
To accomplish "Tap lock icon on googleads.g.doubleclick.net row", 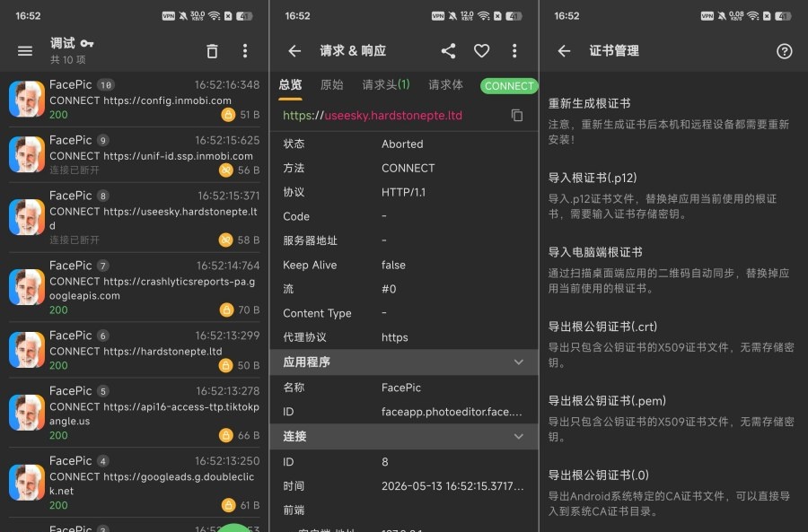I will (228, 505).
